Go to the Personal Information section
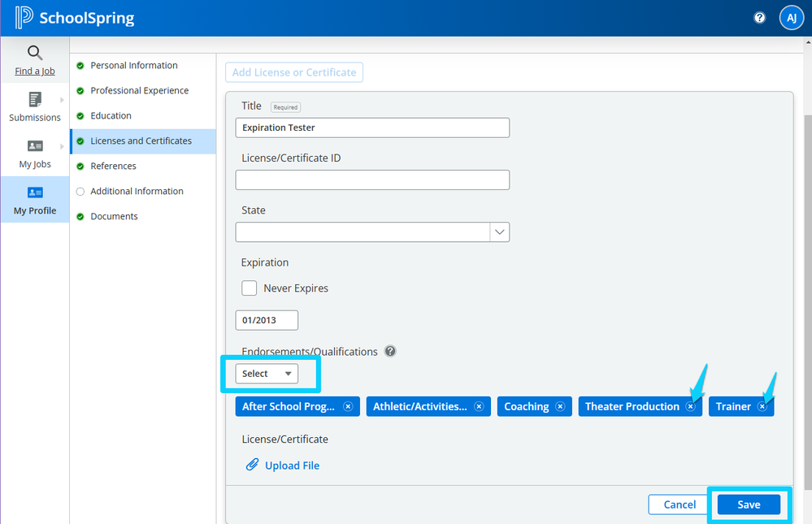812x524 pixels. coord(133,65)
